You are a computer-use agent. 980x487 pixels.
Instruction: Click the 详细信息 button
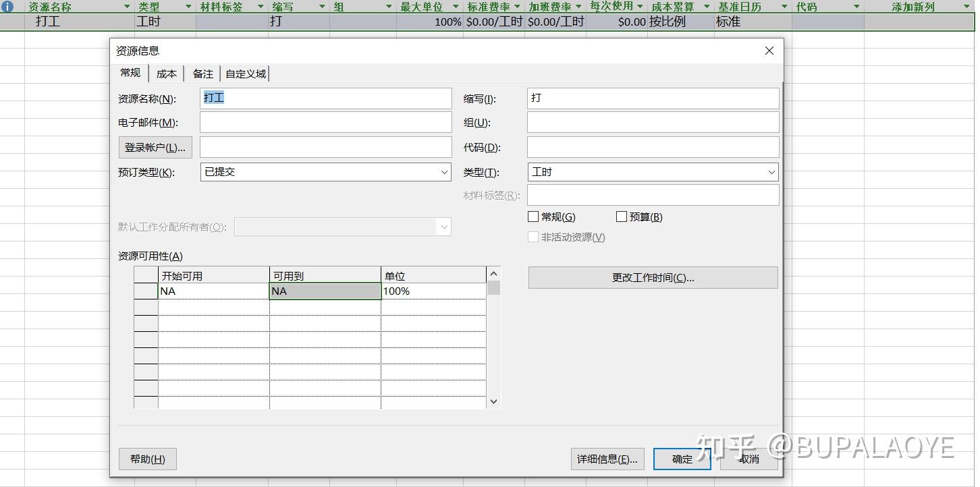click(607, 459)
